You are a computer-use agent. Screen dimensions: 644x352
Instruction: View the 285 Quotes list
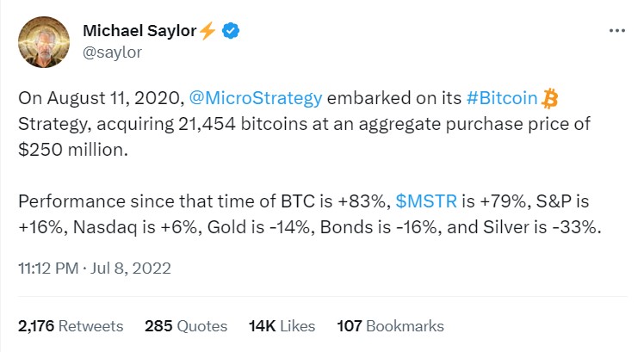[x=186, y=326]
